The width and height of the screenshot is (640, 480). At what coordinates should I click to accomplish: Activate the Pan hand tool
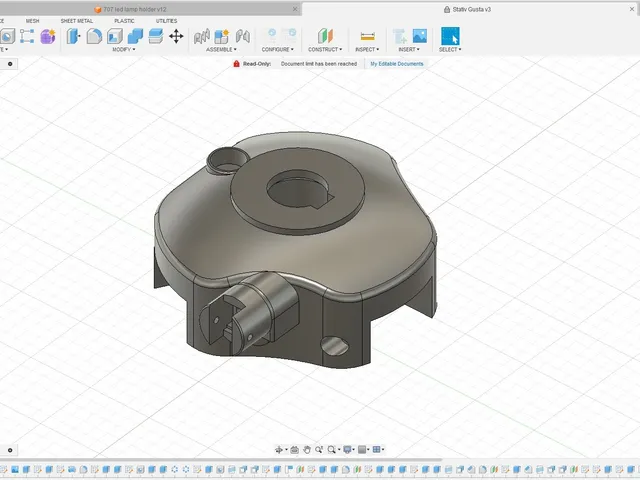307,450
